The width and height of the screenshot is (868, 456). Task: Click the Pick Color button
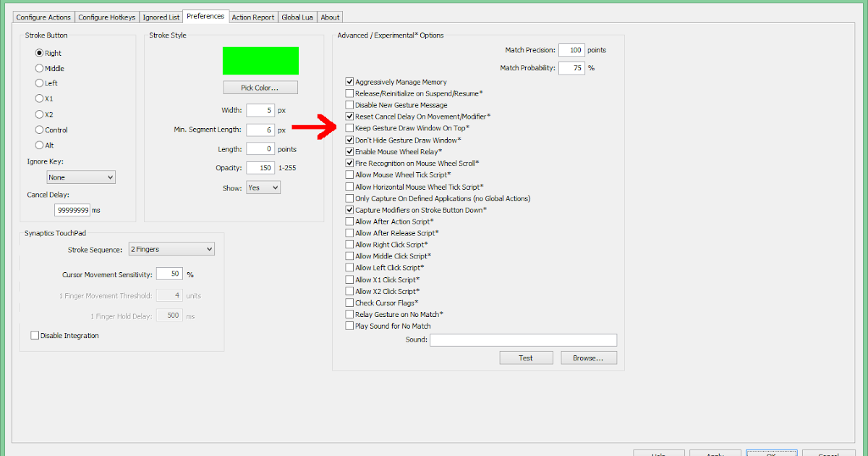260,87
